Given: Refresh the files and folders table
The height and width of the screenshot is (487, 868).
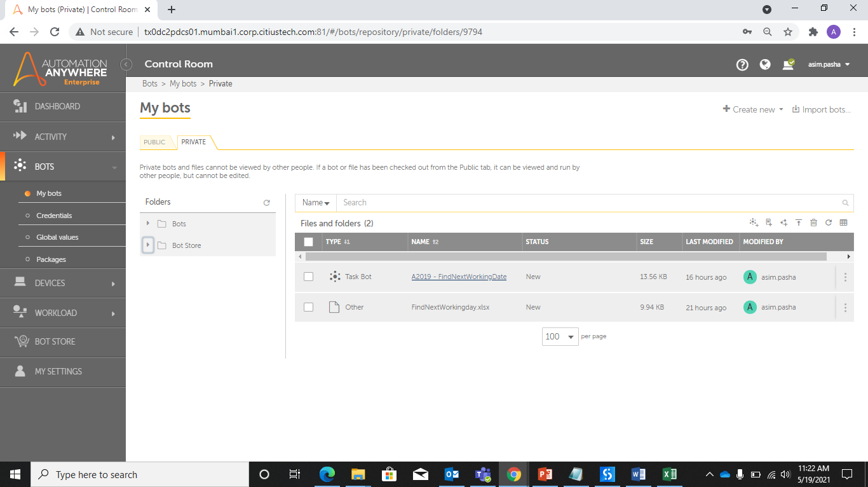Looking at the screenshot, I should click(829, 223).
